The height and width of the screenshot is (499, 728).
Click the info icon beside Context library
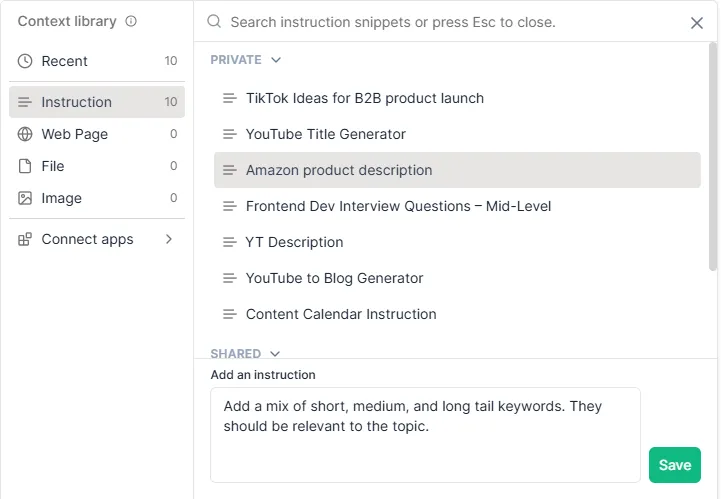tap(131, 21)
